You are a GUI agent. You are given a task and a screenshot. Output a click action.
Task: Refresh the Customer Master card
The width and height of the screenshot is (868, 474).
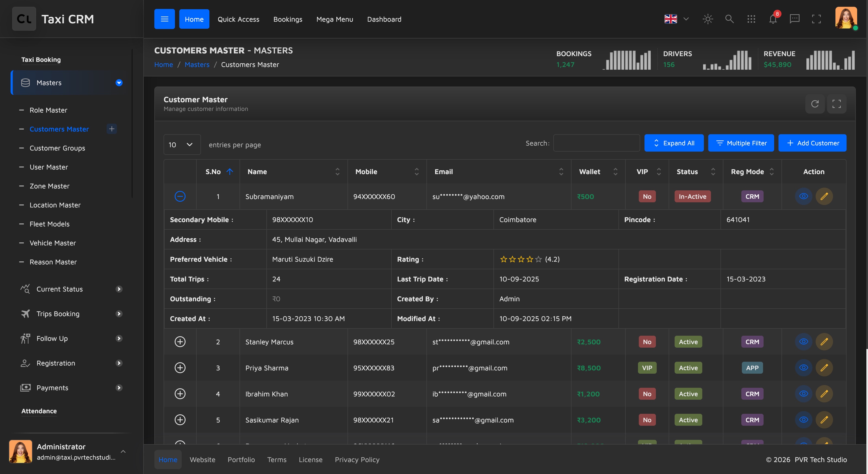[x=815, y=104]
